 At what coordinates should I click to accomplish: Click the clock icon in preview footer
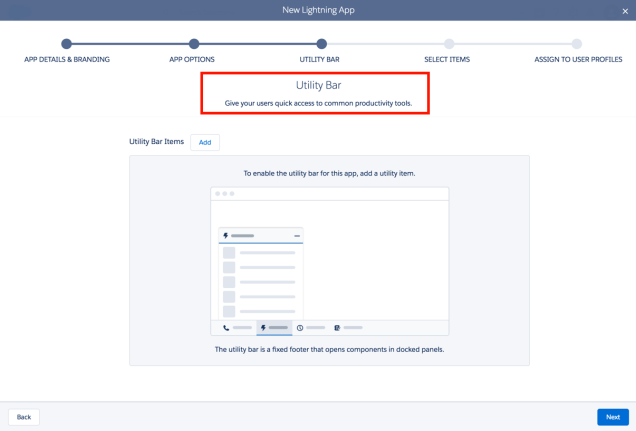pos(300,328)
